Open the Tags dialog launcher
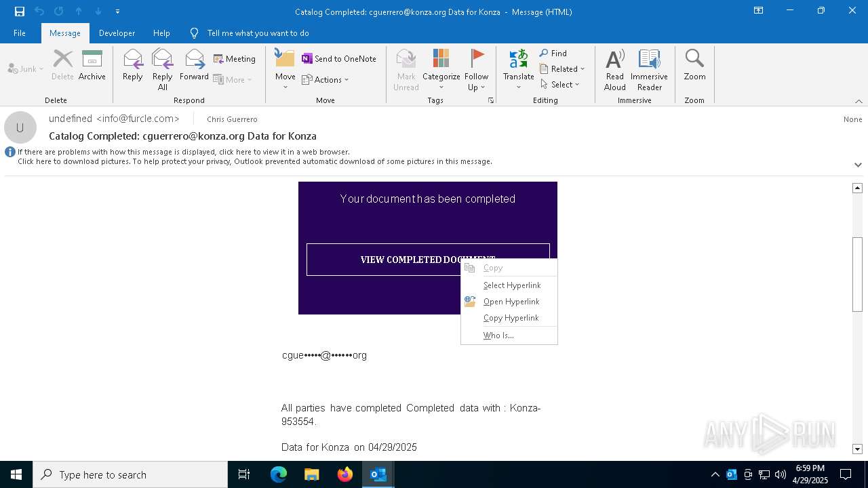 click(490, 100)
